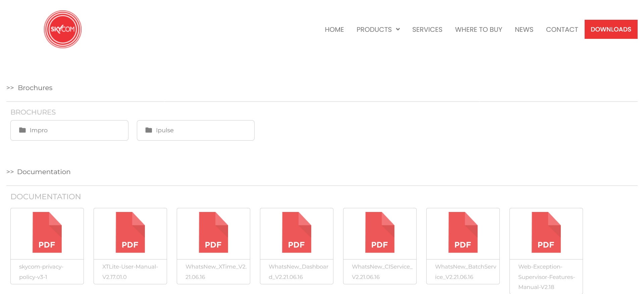Go to the Contact page
The height and width of the screenshot is (294, 644).
562,29
